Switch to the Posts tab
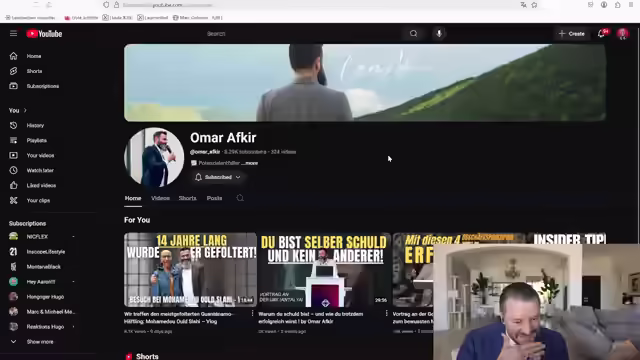Image resolution: width=640 pixels, height=360 pixels. [x=214, y=198]
